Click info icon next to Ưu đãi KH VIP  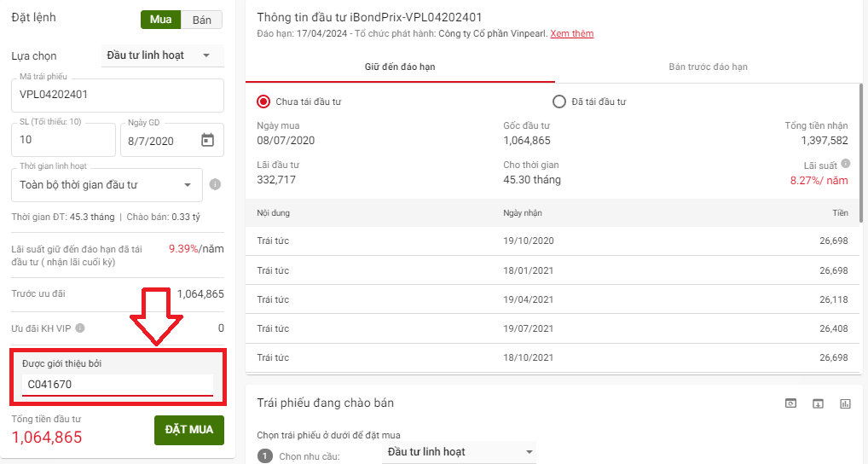tap(80, 328)
